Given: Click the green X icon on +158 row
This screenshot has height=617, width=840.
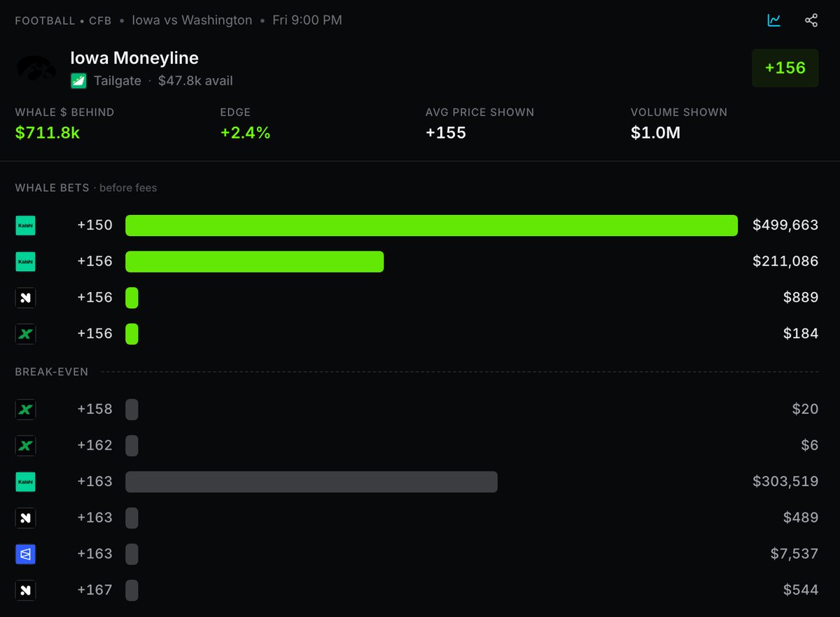Looking at the screenshot, I should pos(25,410).
